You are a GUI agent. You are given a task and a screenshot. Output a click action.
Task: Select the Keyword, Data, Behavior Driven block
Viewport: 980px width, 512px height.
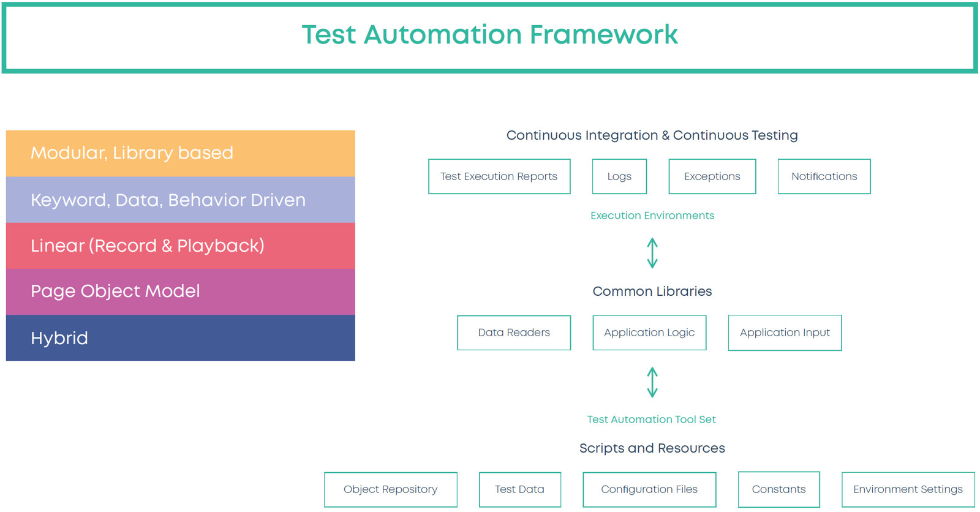[181, 200]
